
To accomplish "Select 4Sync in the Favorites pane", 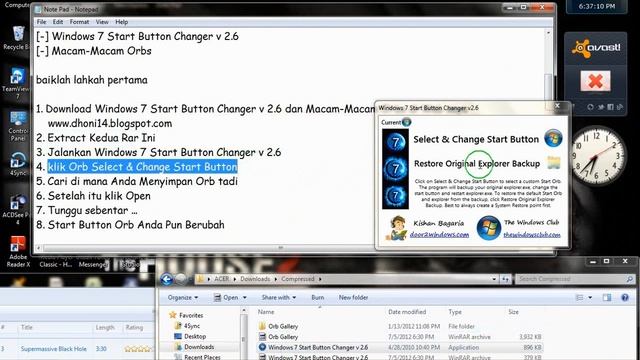I will [x=191, y=326].
